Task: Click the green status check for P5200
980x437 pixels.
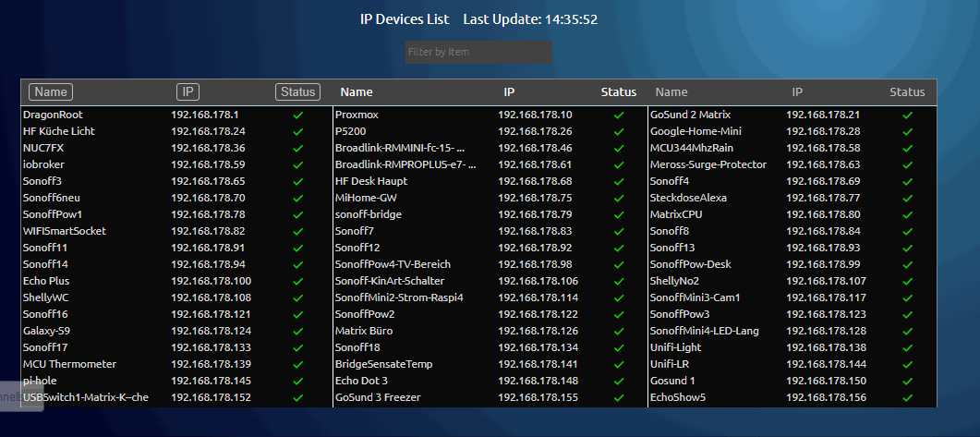Action: [x=619, y=132]
